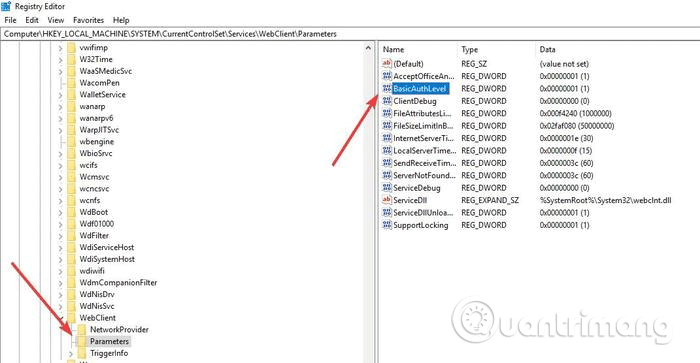Select the wbengine folder icon
Image resolution: width=700 pixels, height=363 pixels.
click(71, 142)
